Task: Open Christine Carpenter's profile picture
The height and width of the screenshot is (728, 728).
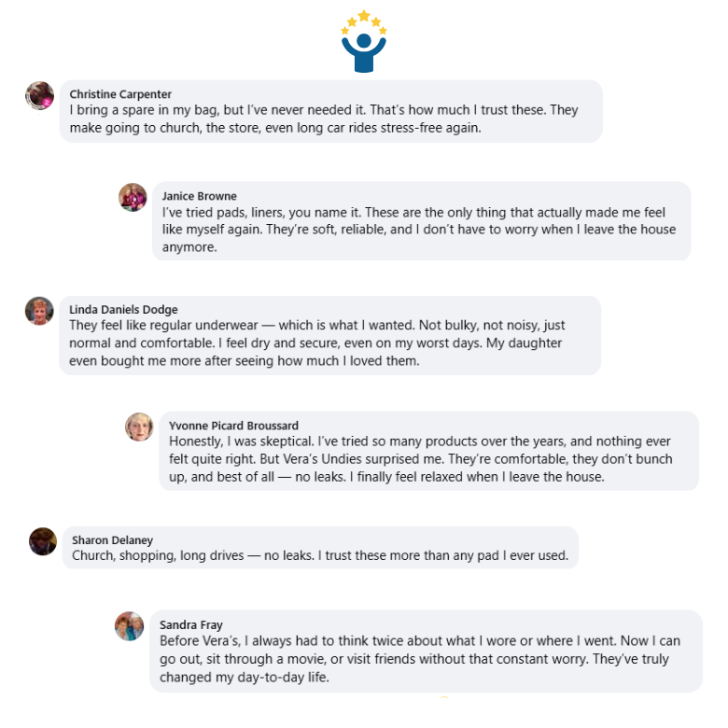Action: point(39,95)
